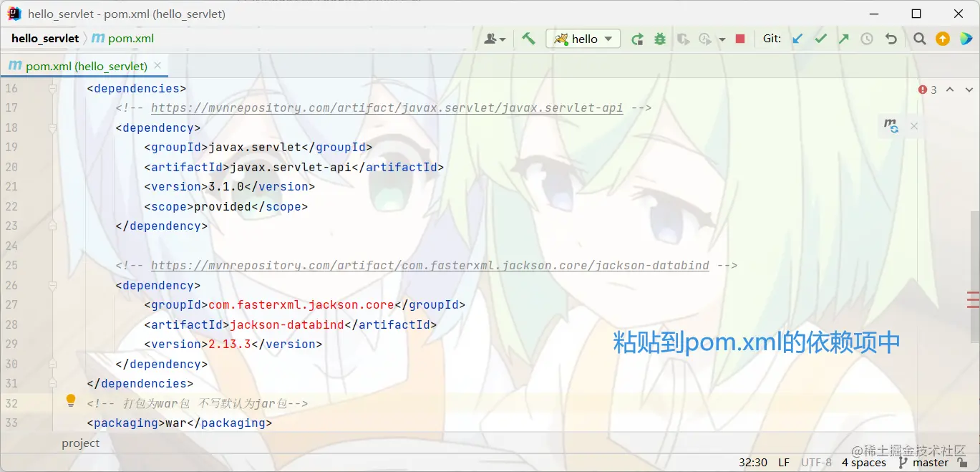
Task: Open the 'hello' run configuration dropdown
Action: click(583, 39)
